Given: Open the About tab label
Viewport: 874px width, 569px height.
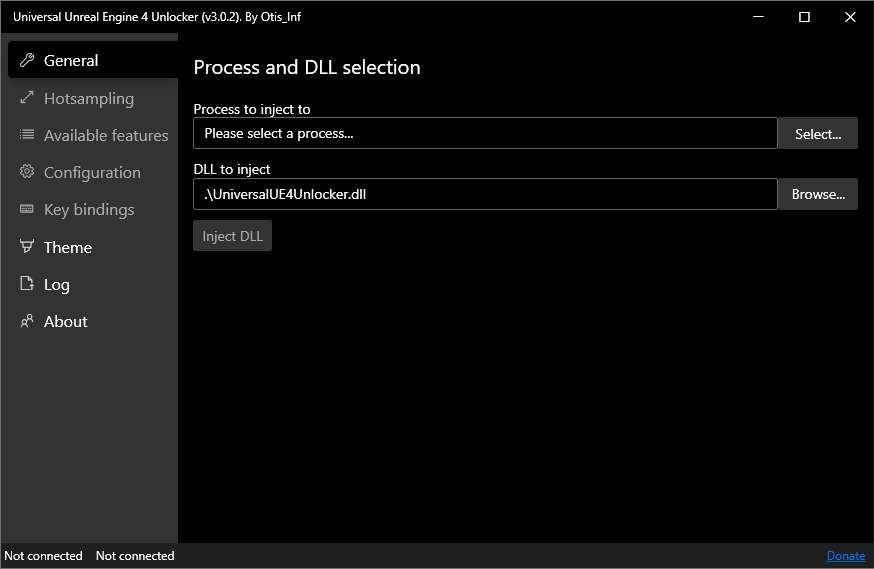Looking at the screenshot, I should (x=66, y=322).
